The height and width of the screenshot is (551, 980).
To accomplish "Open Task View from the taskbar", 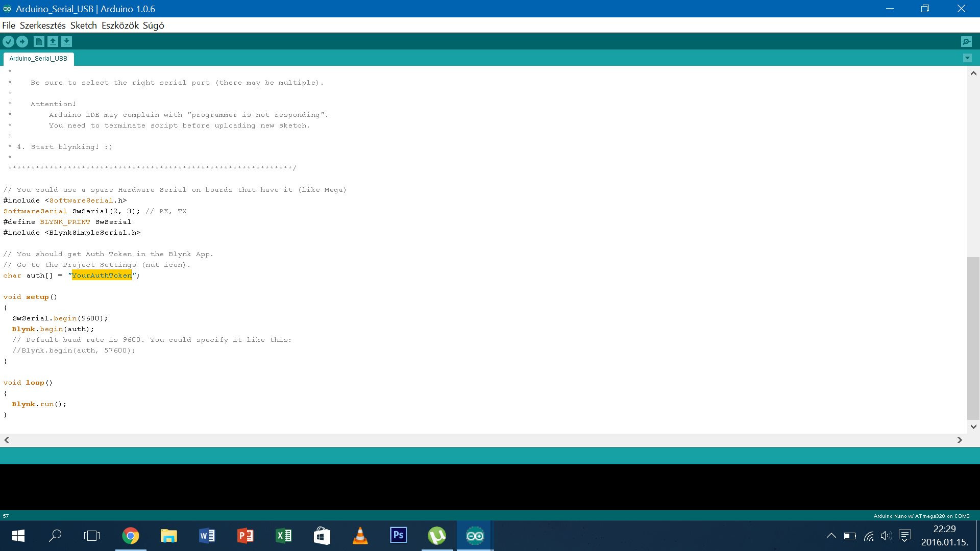I will pyautogui.click(x=92, y=536).
